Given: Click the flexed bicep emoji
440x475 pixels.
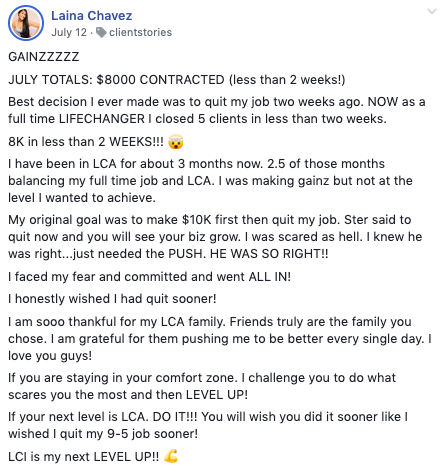Looking at the screenshot, I should [171, 456].
